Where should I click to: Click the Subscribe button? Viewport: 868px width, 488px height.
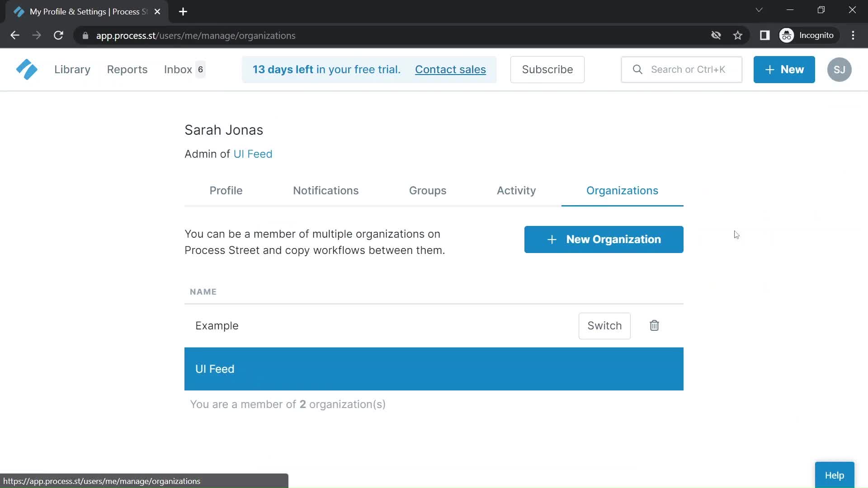(x=547, y=69)
